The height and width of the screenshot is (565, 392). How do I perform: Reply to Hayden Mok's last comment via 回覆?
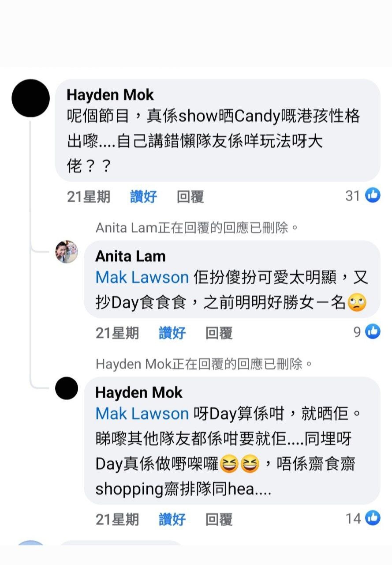[x=219, y=520]
